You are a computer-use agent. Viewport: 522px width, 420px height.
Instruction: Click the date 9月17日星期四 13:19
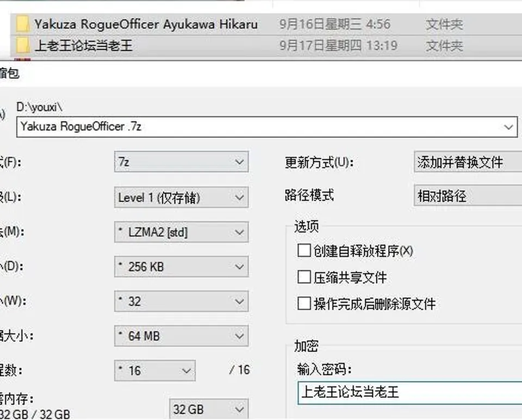[338, 46]
